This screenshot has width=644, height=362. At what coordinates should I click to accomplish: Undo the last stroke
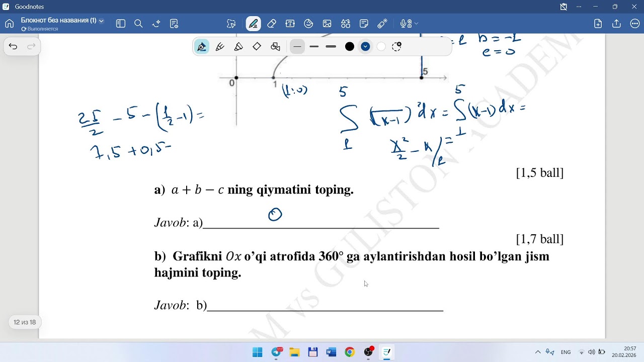(x=13, y=47)
